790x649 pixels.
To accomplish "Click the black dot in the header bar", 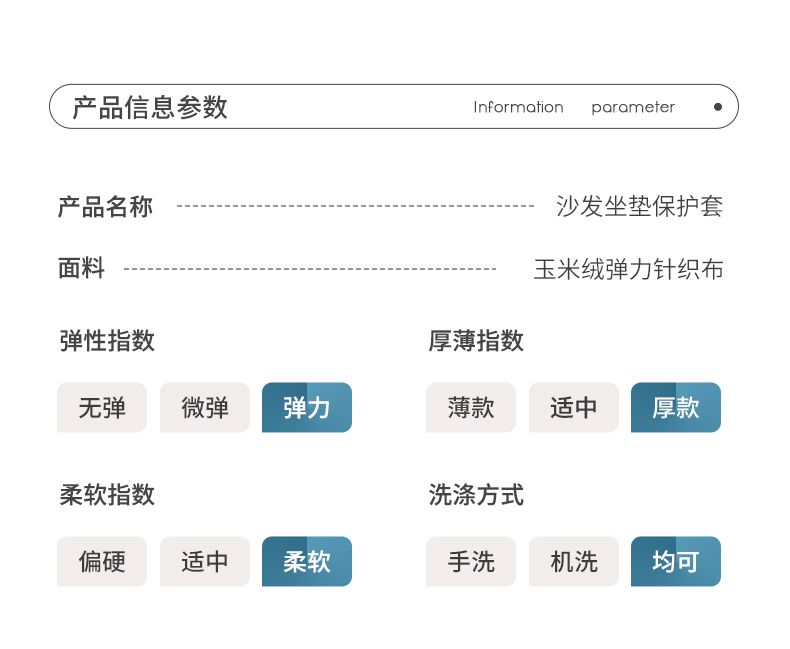I will click(x=717, y=107).
